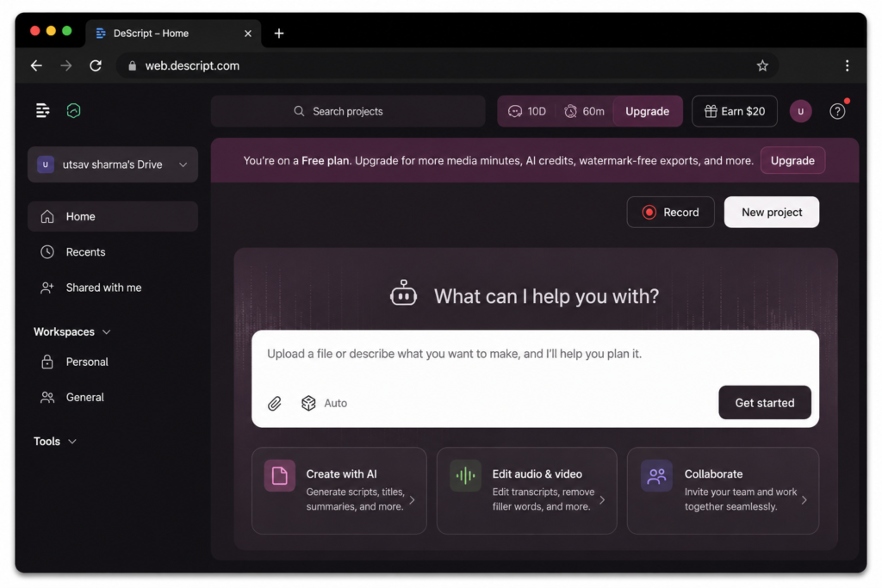The width and height of the screenshot is (882, 588).
Task: Open Recents in sidebar
Action: 113,252
